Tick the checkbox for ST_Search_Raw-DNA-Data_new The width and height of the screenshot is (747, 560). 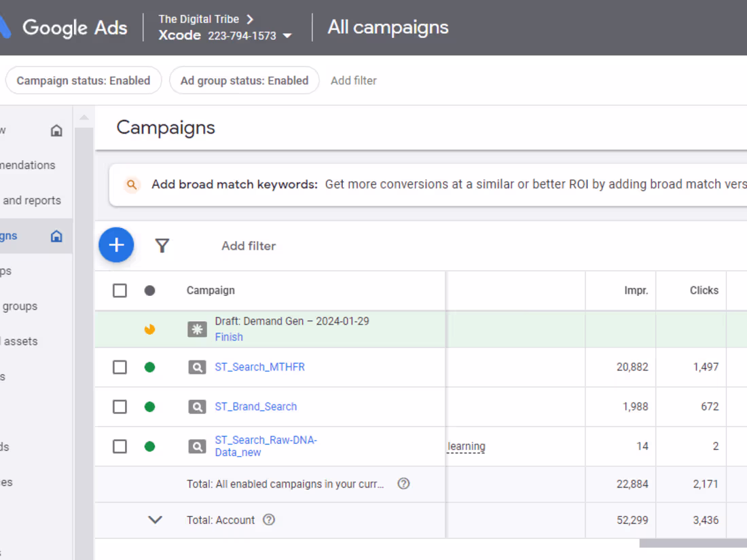click(x=120, y=446)
